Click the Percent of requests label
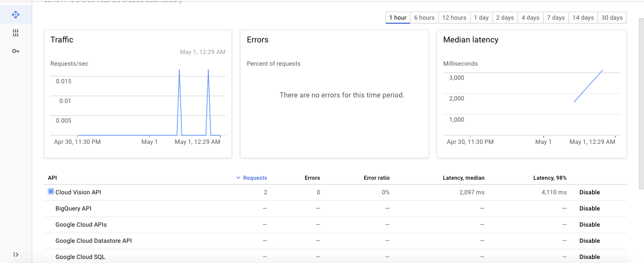 [x=273, y=64]
